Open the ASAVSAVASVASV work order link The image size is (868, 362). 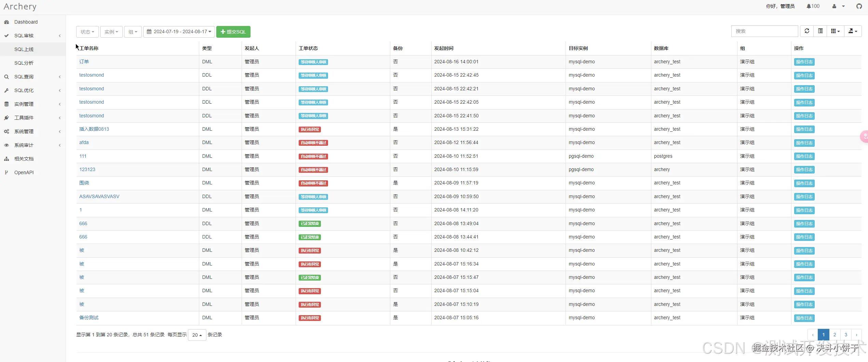(99, 196)
